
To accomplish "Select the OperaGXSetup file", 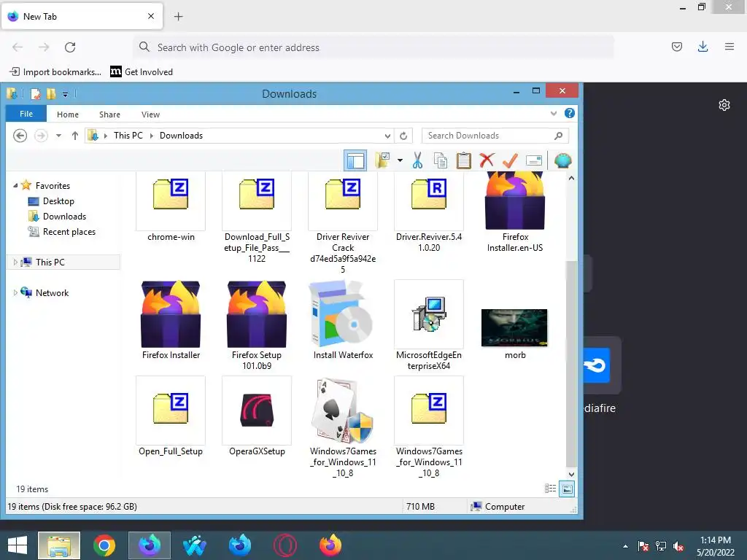I will (257, 416).
